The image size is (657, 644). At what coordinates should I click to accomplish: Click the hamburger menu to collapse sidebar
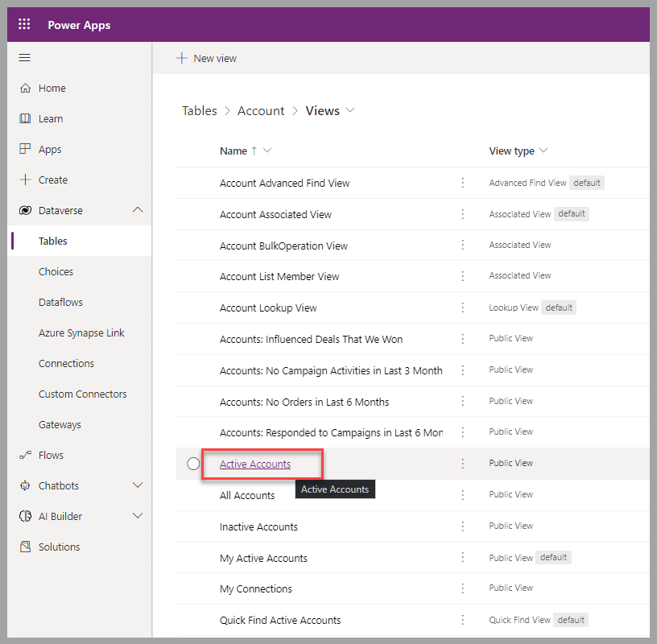(x=24, y=57)
